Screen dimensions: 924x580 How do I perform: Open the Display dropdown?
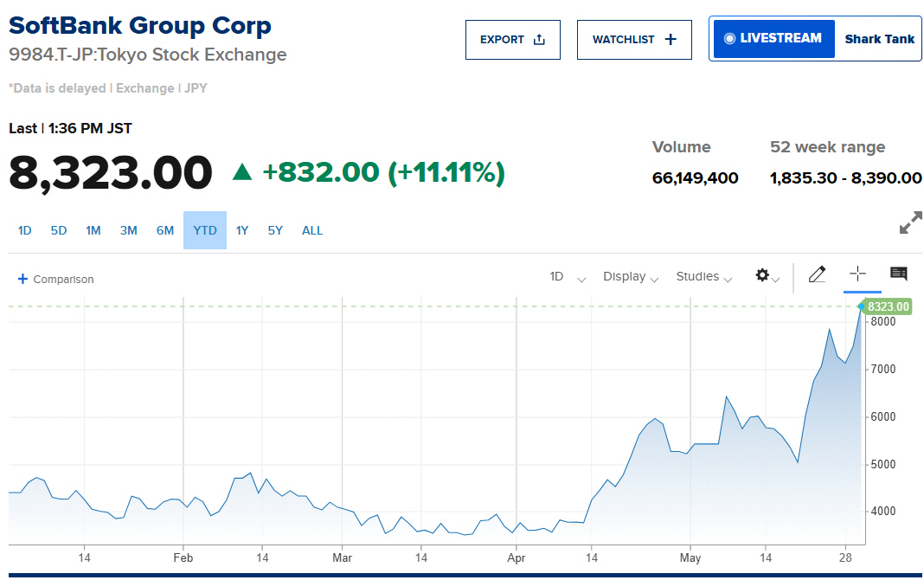pyautogui.click(x=631, y=276)
